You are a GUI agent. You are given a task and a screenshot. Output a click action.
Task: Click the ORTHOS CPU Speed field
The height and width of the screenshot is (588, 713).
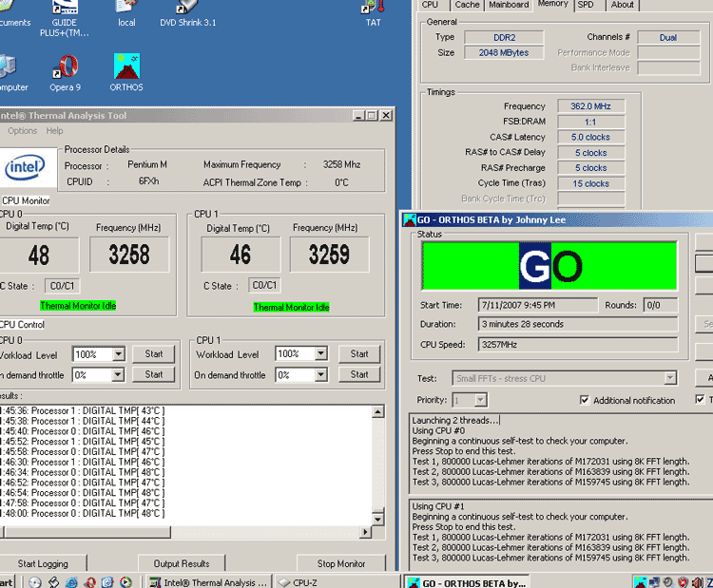577,345
